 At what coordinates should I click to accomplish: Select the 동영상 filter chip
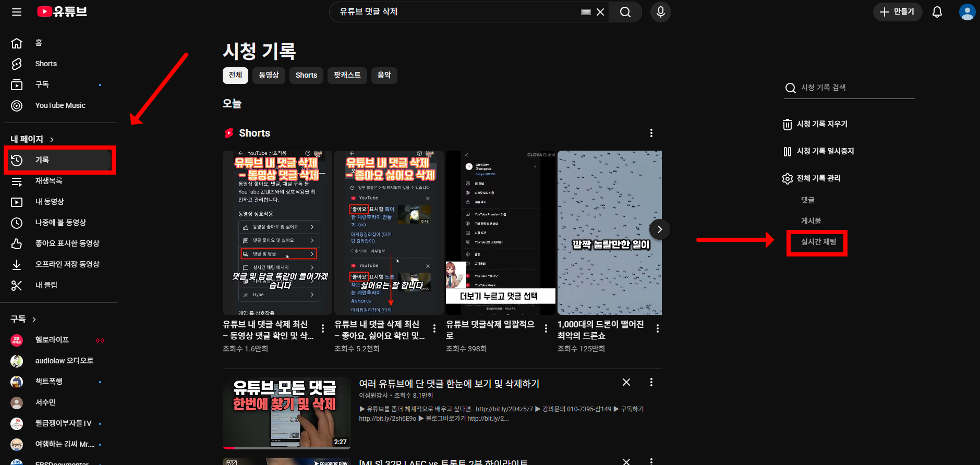click(x=269, y=75)
